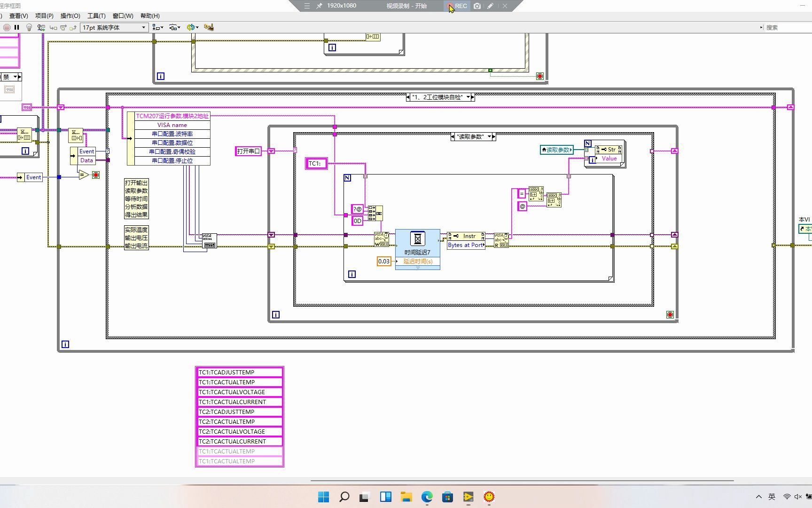
Task: Open the Reorder objects menu
Action: pos(192,28)
